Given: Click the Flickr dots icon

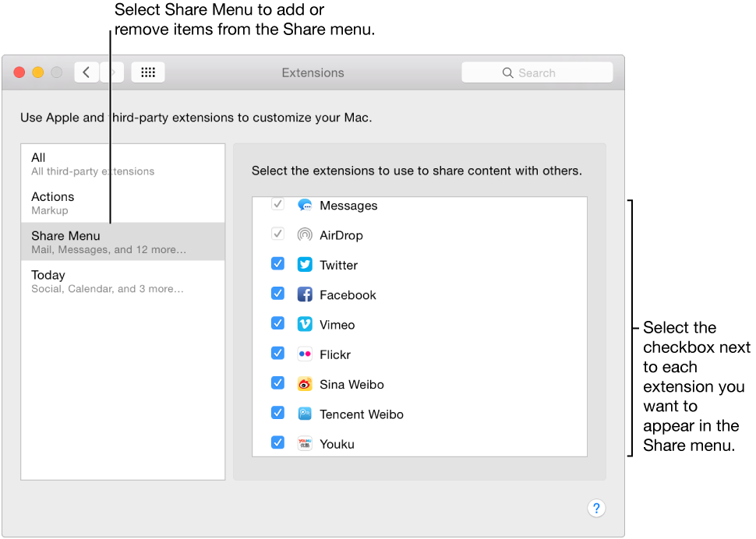Looking at the screenshot, I should pos(304,354).
